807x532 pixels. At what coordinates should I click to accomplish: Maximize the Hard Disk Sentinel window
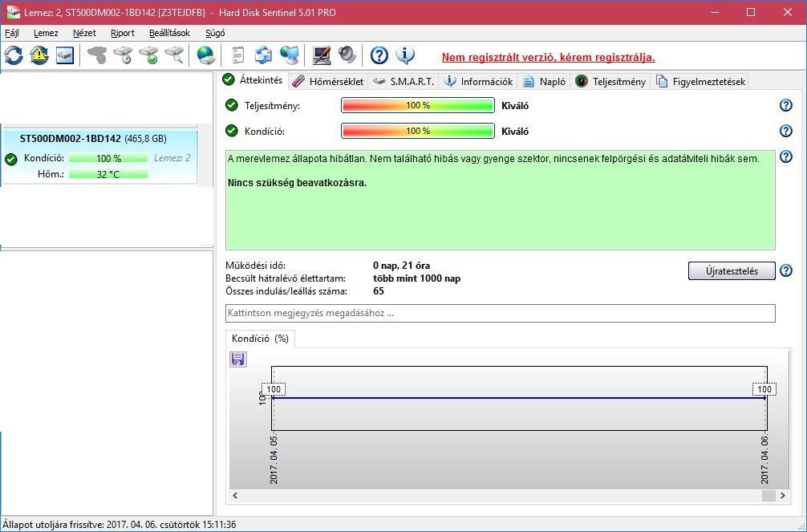[751, 12]
